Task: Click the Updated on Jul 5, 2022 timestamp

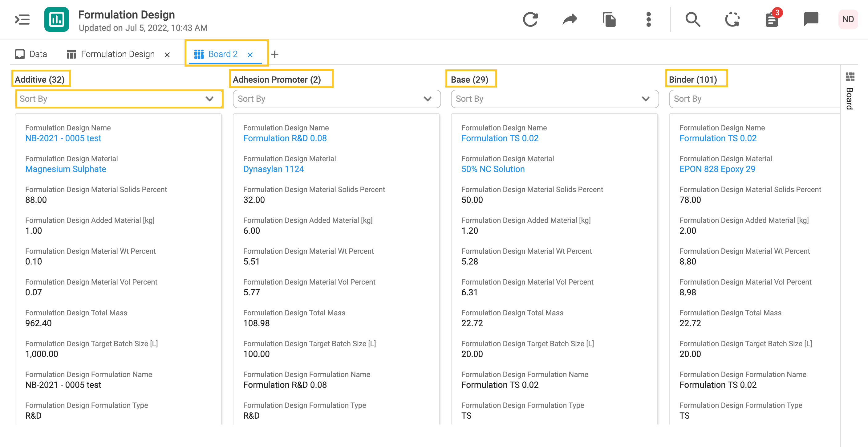Action: tap(143, 28)
